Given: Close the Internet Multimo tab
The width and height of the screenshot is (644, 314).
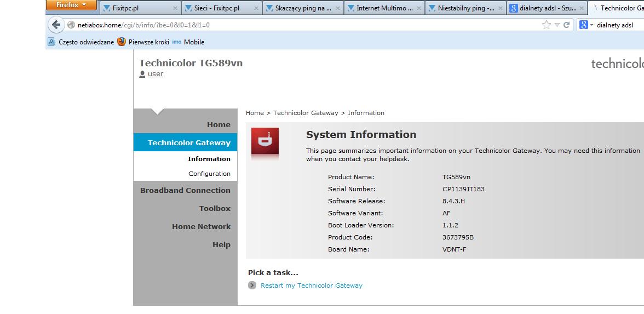Looking at the screenshot, I should (x=419, y=8).
